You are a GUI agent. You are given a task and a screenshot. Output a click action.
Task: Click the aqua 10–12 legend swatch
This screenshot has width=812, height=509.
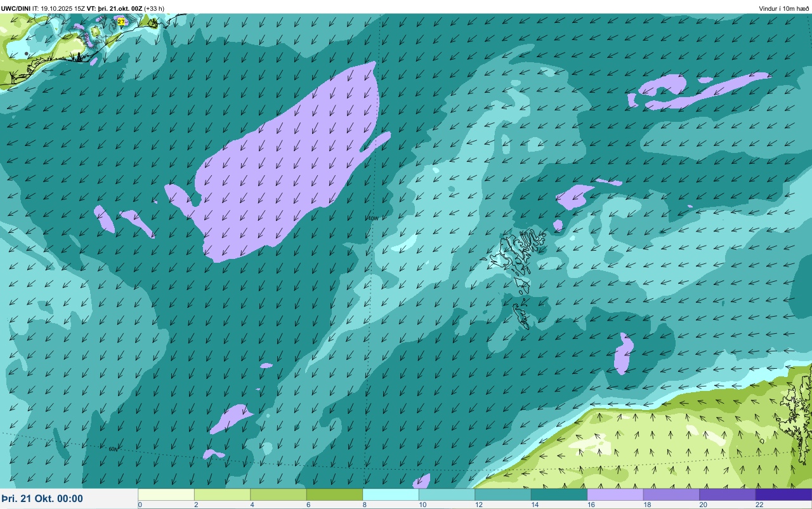click(447, 494)
